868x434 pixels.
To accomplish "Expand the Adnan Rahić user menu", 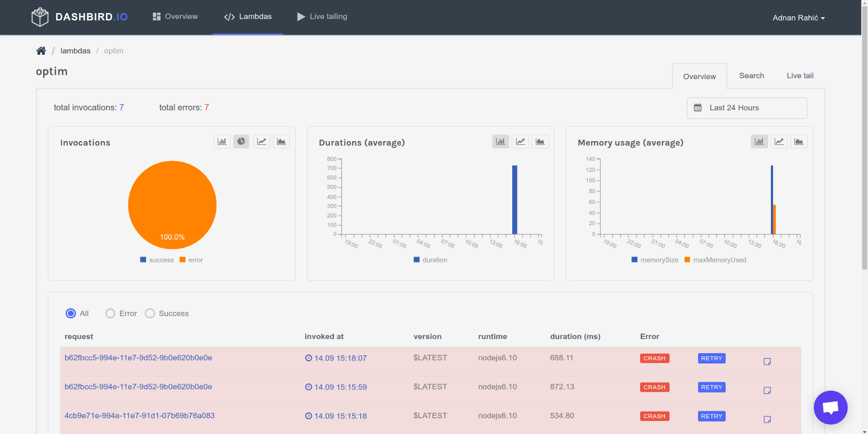I will tap(798, 18).
